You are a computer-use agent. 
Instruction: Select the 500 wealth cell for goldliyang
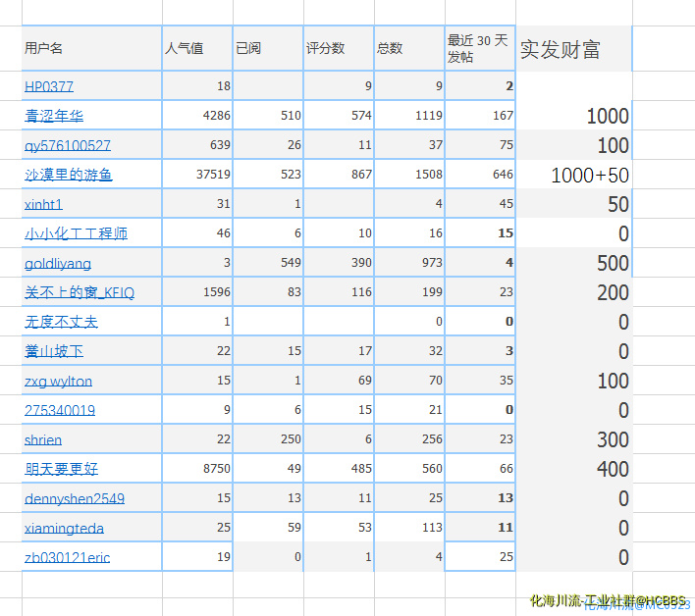(574, 263)
